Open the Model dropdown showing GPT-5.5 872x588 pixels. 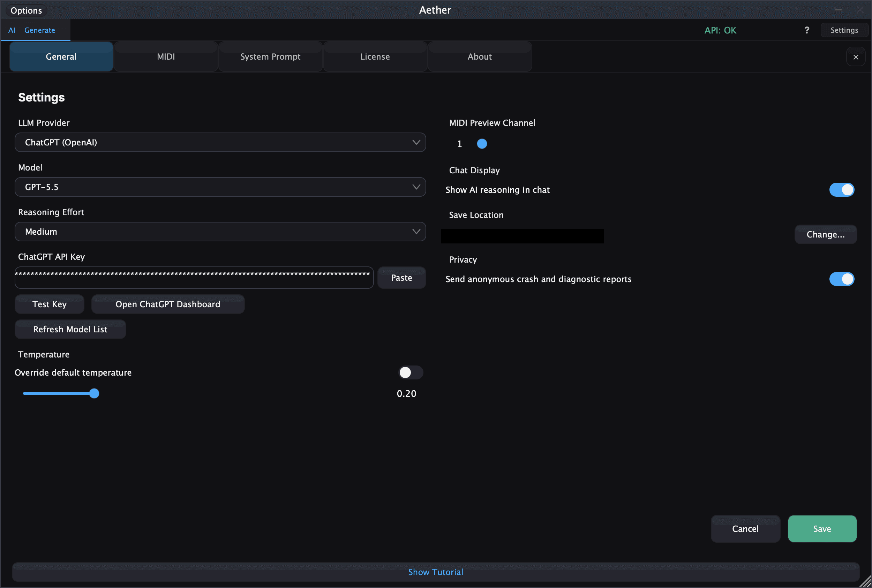point(220,187)
